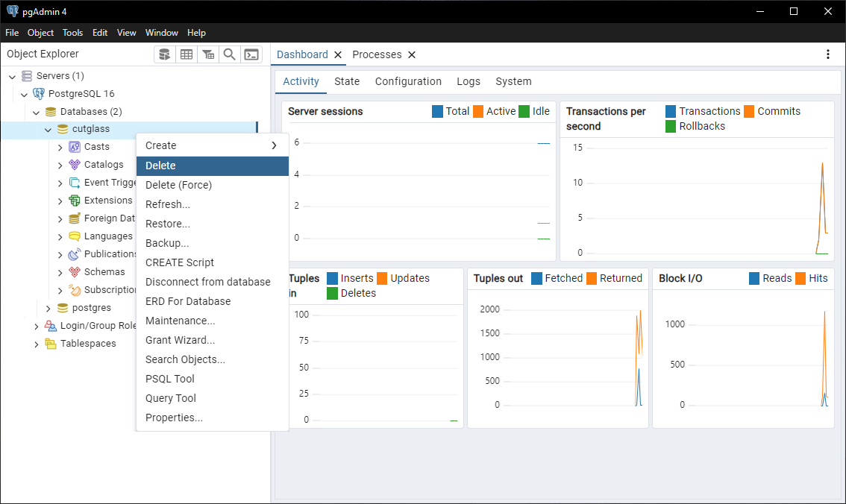Open the Tools menu in the menu bar

[x=72, y=33]
